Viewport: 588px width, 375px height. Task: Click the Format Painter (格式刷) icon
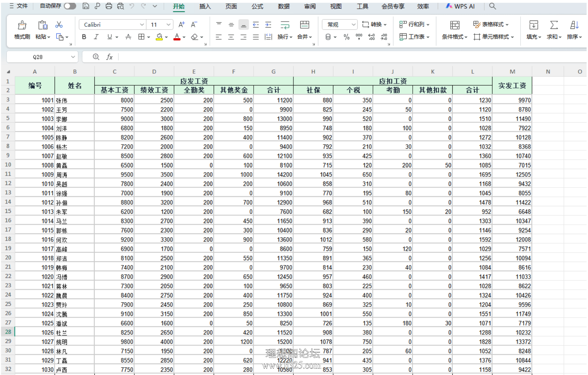pyautogui.click(x=22, y=25)
